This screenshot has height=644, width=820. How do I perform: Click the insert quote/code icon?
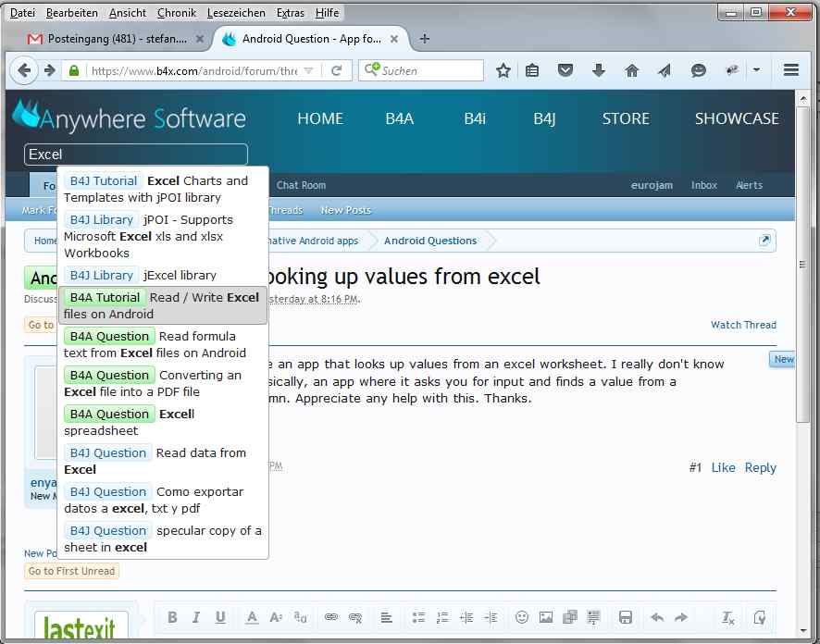(593, 617)
